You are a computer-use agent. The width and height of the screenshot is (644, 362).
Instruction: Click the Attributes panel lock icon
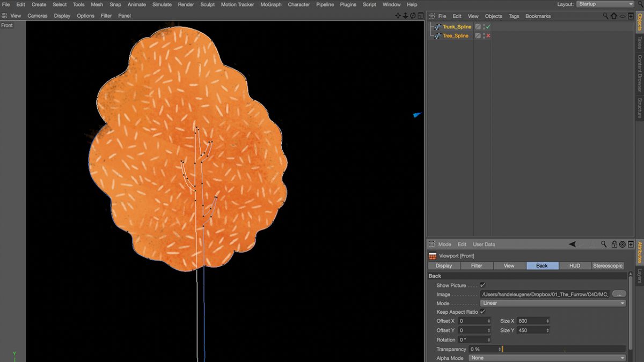614,245
